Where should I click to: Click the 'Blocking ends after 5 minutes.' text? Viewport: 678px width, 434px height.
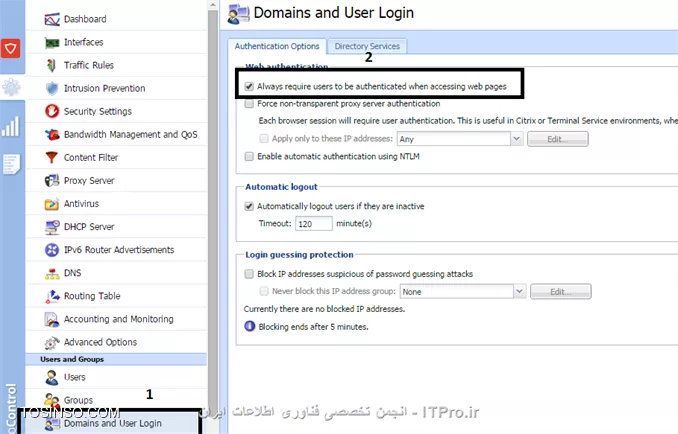click(x=313, y=327)
